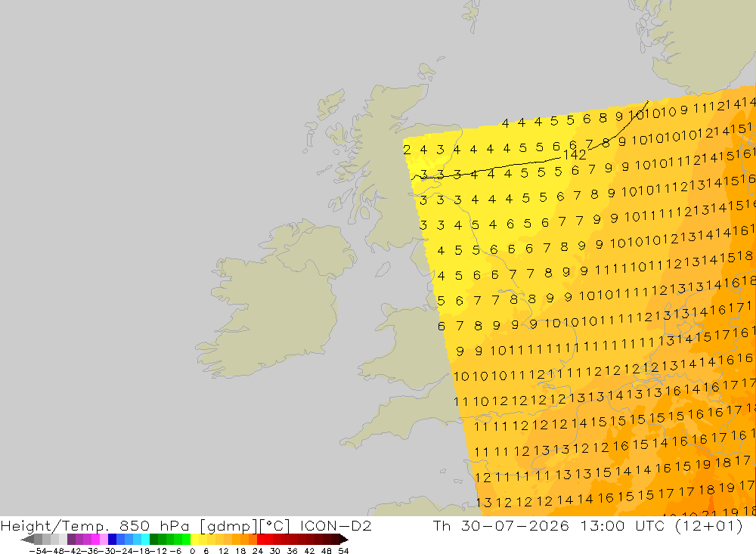Viewport: 756px width, 554px height.
Task: Click the "142" contour line label
Action: coord(575,155)
